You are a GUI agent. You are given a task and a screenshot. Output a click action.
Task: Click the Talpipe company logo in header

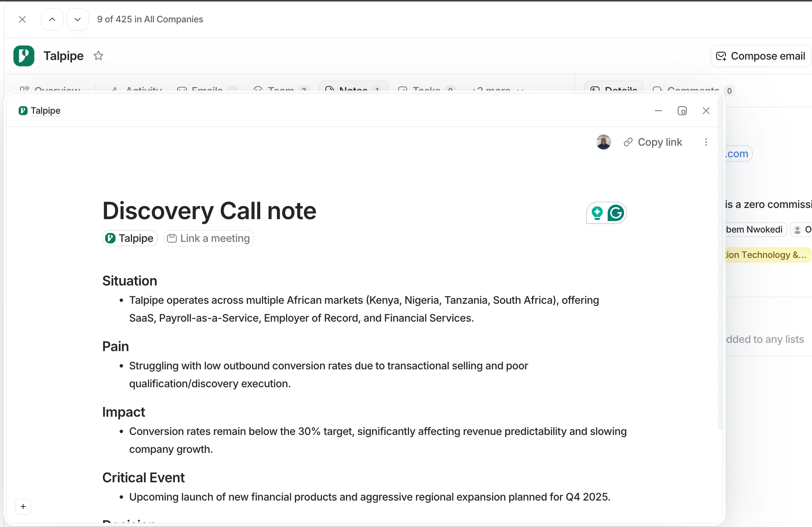pyautogui.click(x=24, y=56)
